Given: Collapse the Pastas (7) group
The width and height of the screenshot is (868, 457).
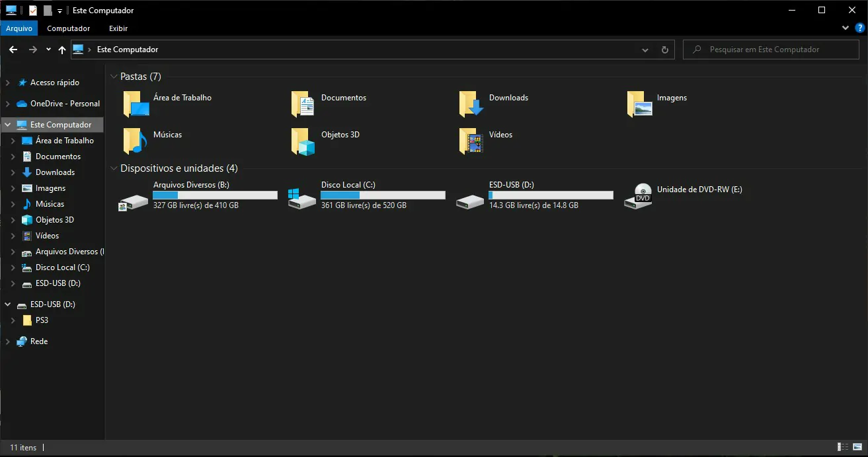Looking at the screenshot, I should [x=114, y=77].
